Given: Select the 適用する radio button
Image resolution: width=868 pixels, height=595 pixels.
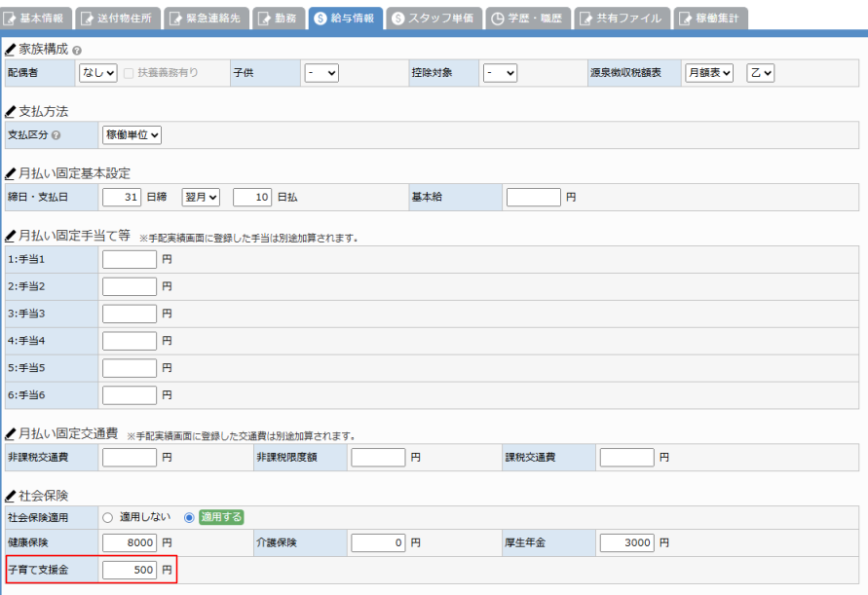Looking at the screenshot, I should [189, 517].
